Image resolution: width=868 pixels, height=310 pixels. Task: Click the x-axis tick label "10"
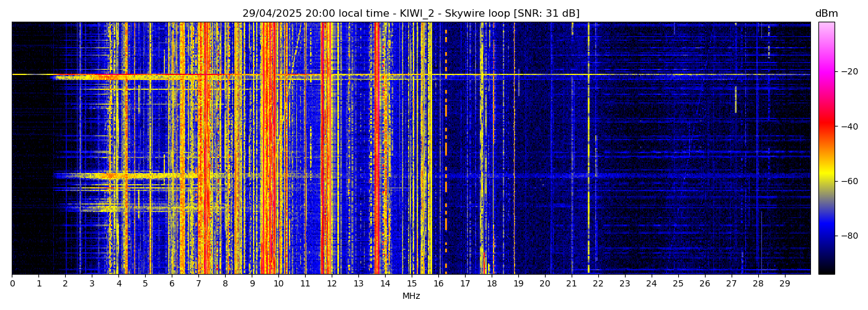click(x=278, y=284)
